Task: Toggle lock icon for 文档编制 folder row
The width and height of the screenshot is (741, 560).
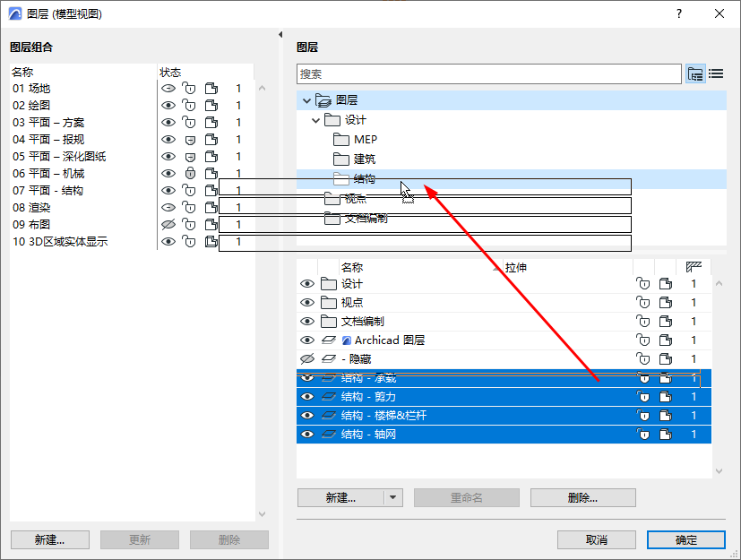Action: (x=642, y=322)
